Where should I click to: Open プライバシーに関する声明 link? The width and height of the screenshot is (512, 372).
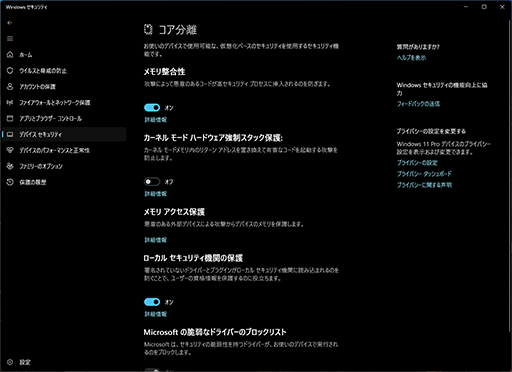(424, 185)
